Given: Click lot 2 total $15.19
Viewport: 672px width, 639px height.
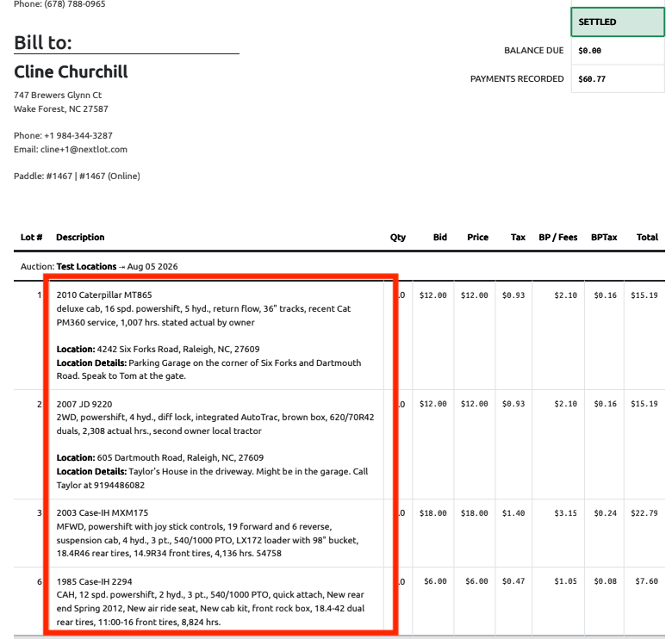Looking at the screenshot, I should 644,404.
